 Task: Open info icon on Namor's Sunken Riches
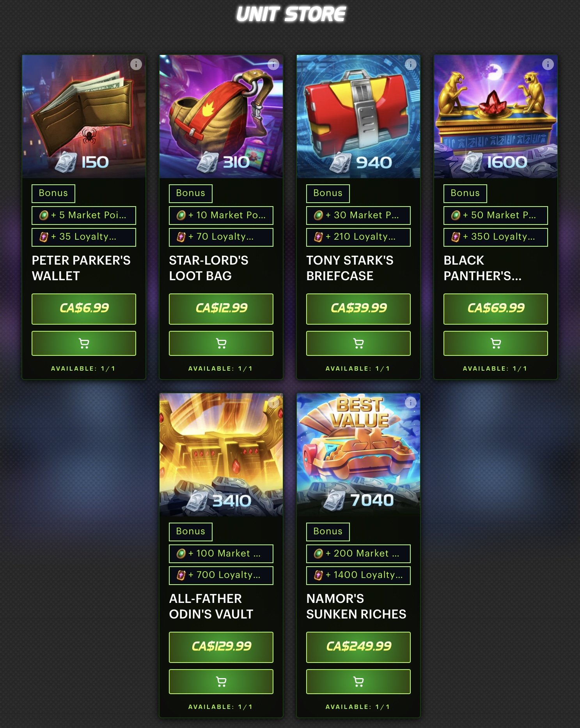tap(411, 403)
